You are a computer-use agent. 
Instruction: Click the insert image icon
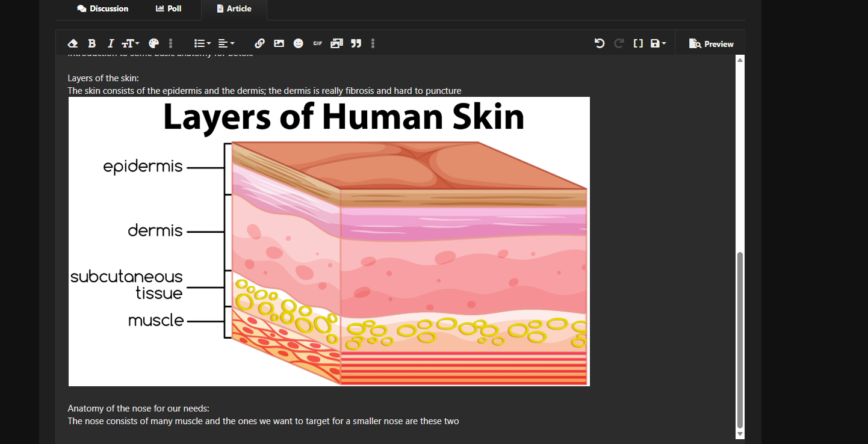[279, 43]
